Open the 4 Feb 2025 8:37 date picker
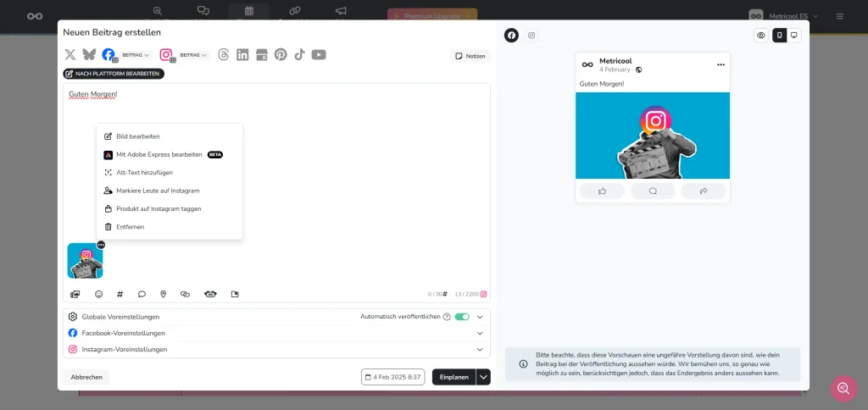The image size is (868, 410). 392,377
